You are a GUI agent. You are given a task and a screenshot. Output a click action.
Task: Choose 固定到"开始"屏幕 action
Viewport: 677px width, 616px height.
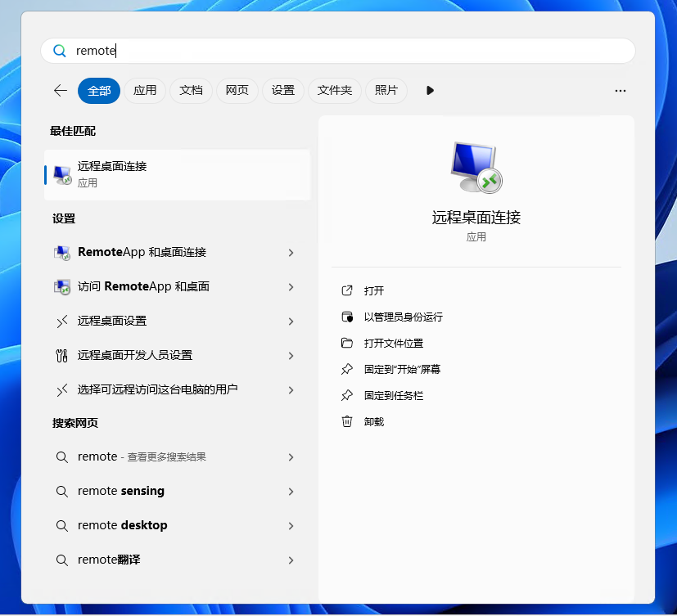pos(403,369)
